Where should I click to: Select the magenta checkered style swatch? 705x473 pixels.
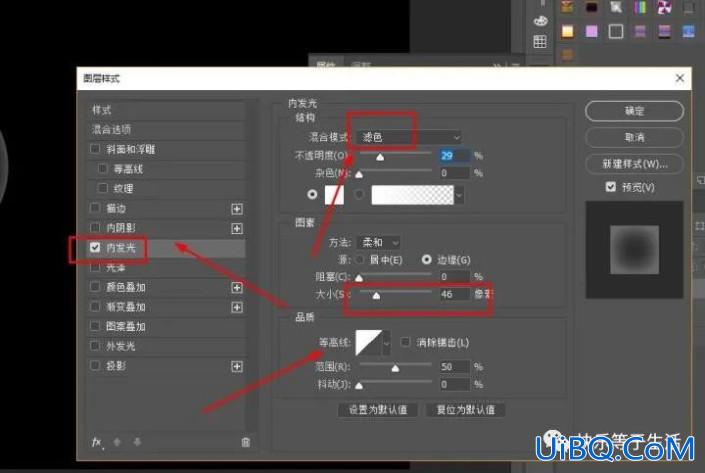point(664,7)
